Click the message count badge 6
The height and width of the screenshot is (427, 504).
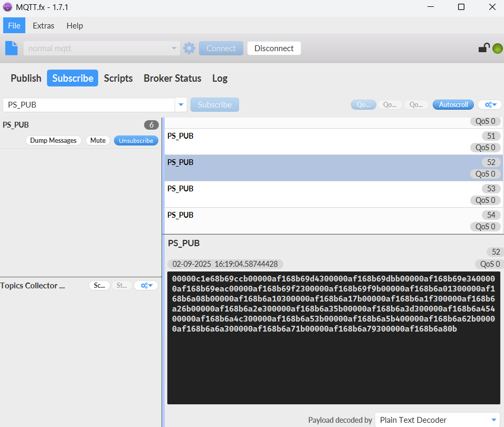point(151,125)
